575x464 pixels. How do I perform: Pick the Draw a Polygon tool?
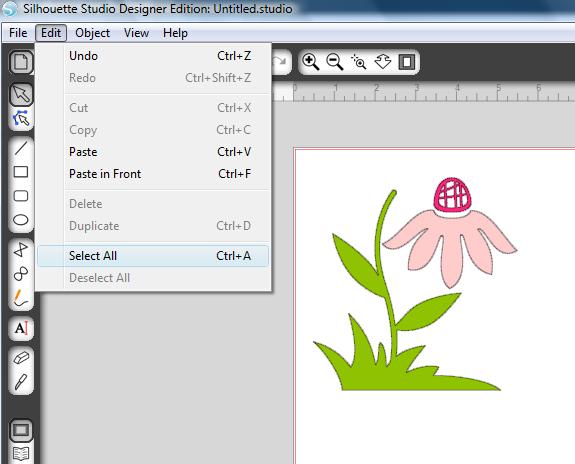[x=21, y=250]
